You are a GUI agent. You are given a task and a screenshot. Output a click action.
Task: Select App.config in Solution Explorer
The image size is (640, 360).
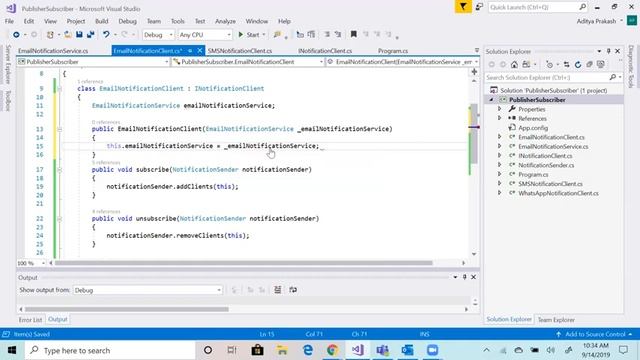(x=533, y=128)
